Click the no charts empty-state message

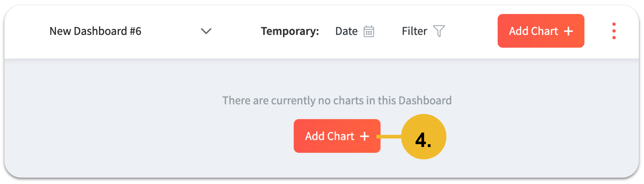tap(337, 100)
